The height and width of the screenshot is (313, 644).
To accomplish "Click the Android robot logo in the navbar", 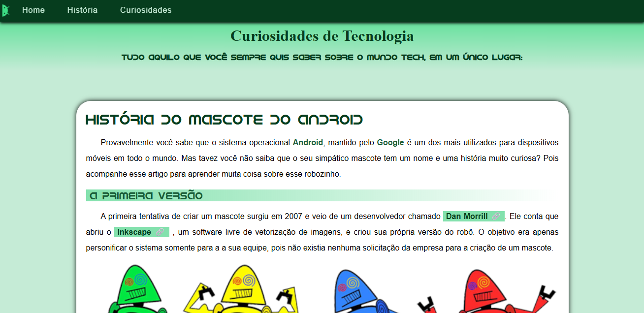I will pos(6,10).
